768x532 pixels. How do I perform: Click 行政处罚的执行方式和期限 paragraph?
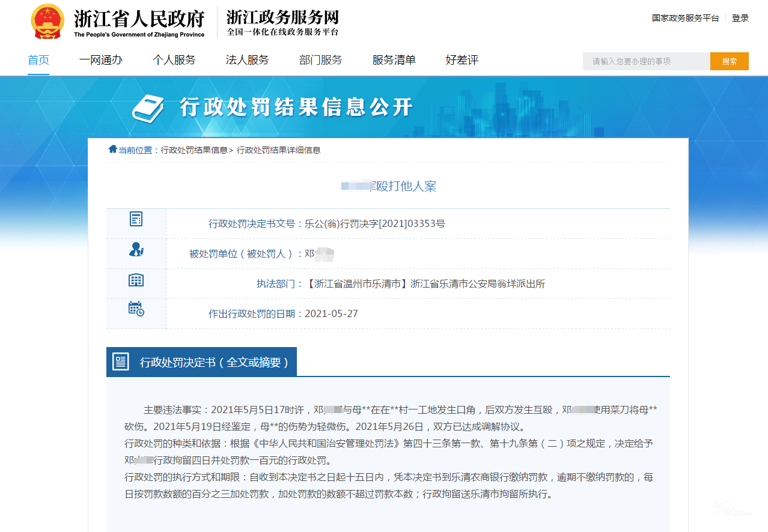(389, 486)
